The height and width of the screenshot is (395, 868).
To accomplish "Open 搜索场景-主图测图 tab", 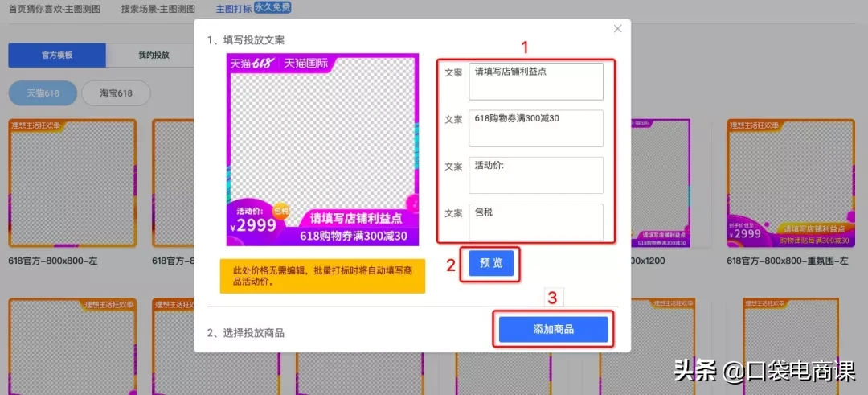I will pyautogui.click(x=158, y=10).
